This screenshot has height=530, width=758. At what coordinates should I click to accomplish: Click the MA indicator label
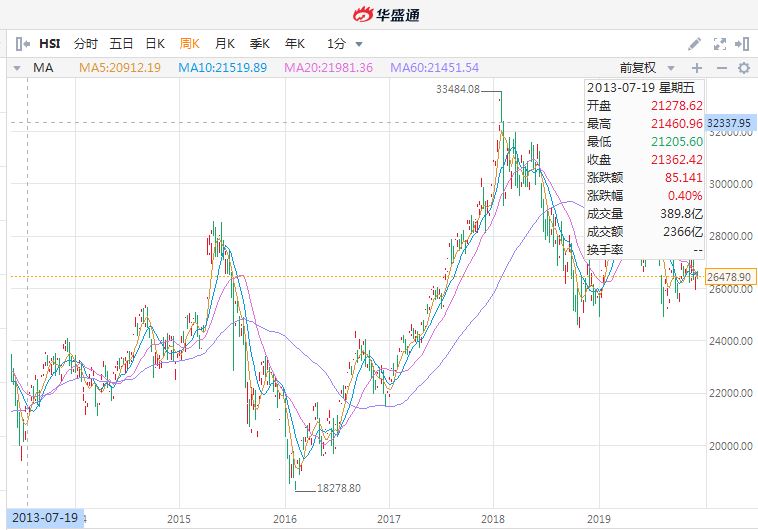coord(43,68)
